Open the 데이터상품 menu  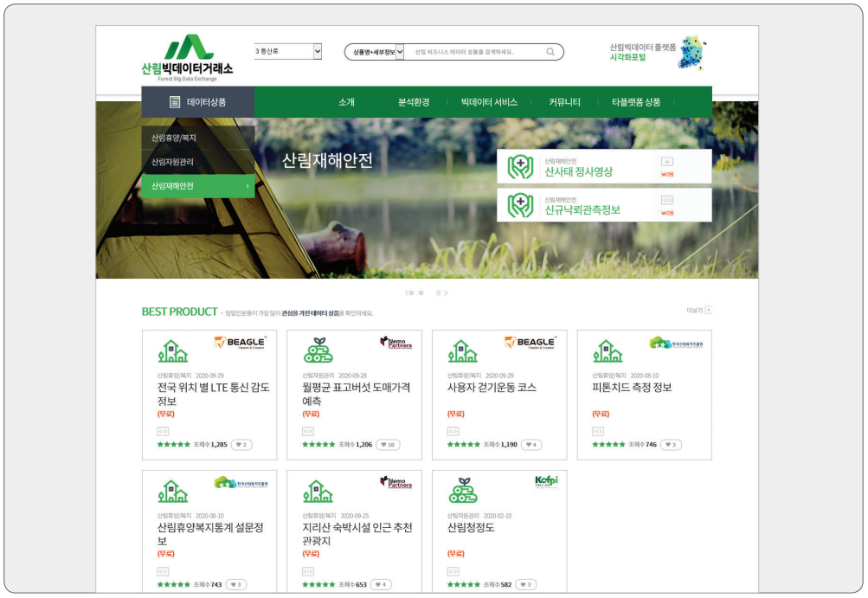[197, 102]
